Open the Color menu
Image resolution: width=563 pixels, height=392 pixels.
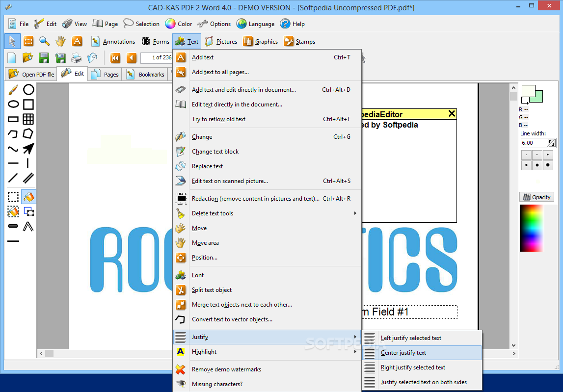click(x=179, y=24)
